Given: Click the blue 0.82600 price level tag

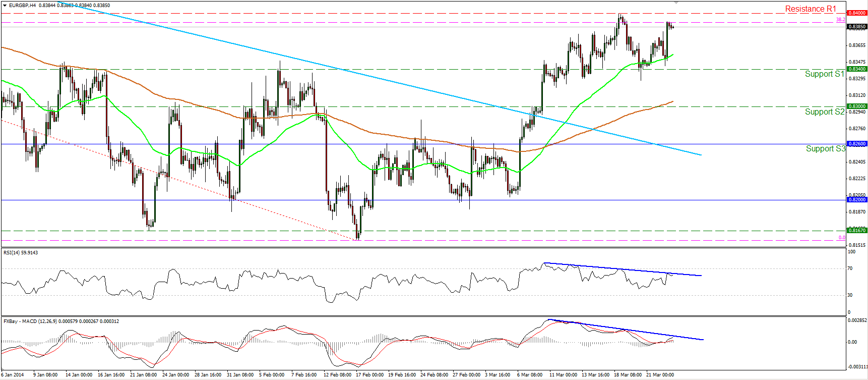Looking at the screenshot, I should (x=857, y=144).
